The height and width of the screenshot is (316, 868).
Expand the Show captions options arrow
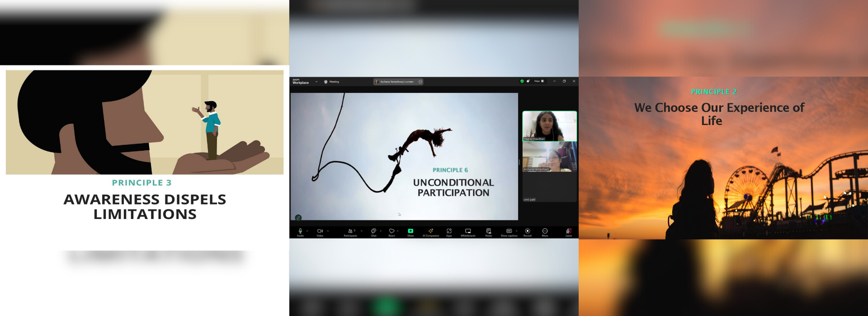coord(517,231)
